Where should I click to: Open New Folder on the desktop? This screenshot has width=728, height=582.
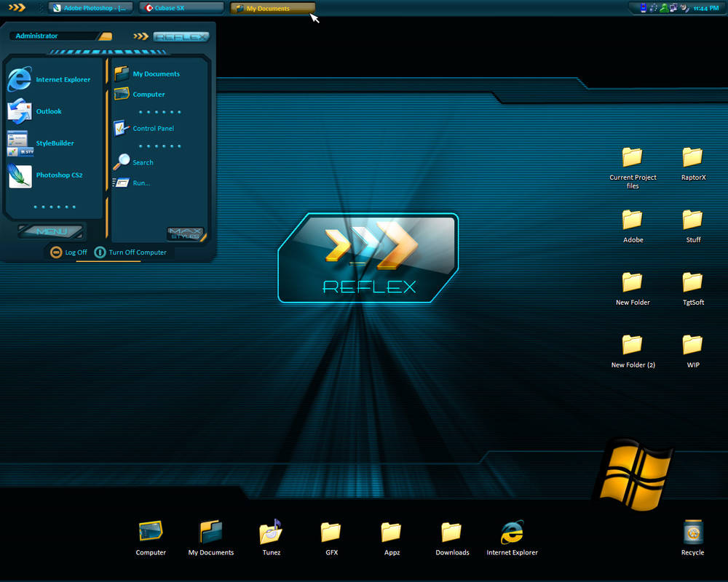[633, 289]
